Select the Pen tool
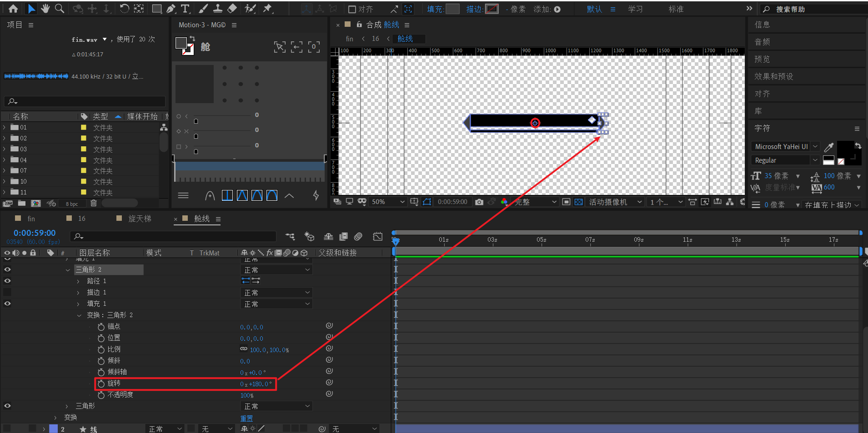Screen dimensions: 868x433 point(171,9)
